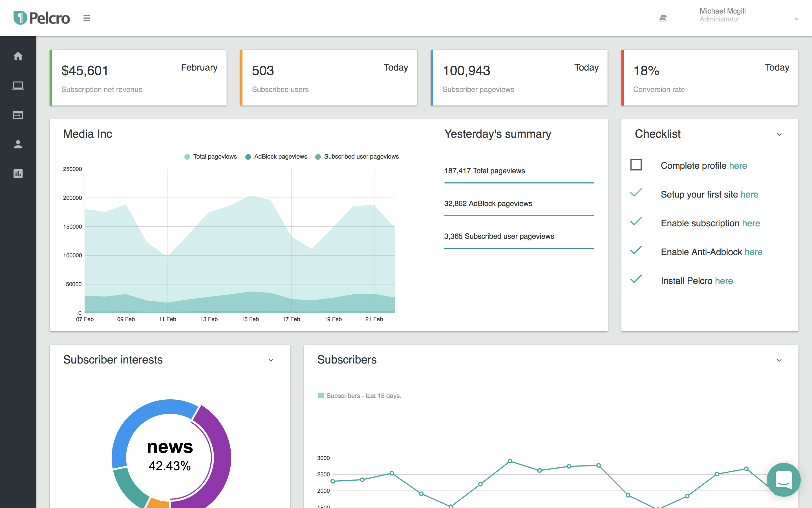812x508 pixels.
Task: Open the chat support bubble
Action: [x=784, y=480]
